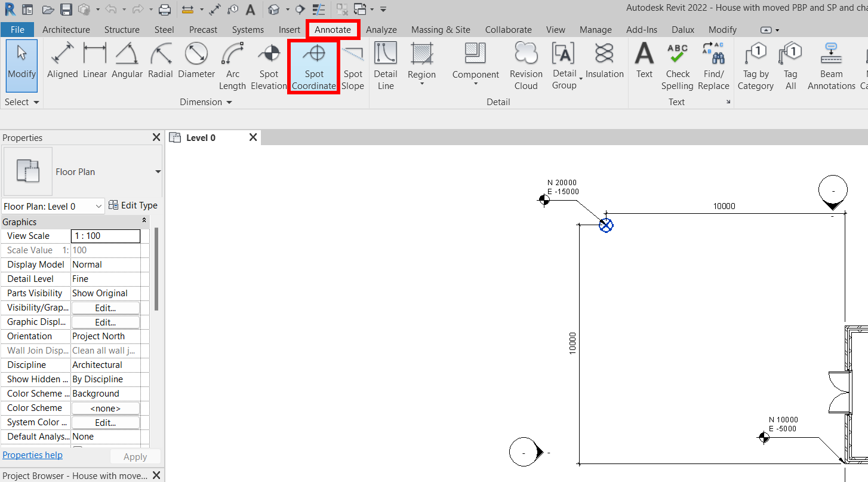Open the Floor Plan type selector dropdown
The image size is (868, 482).
[x=158, y=172]
